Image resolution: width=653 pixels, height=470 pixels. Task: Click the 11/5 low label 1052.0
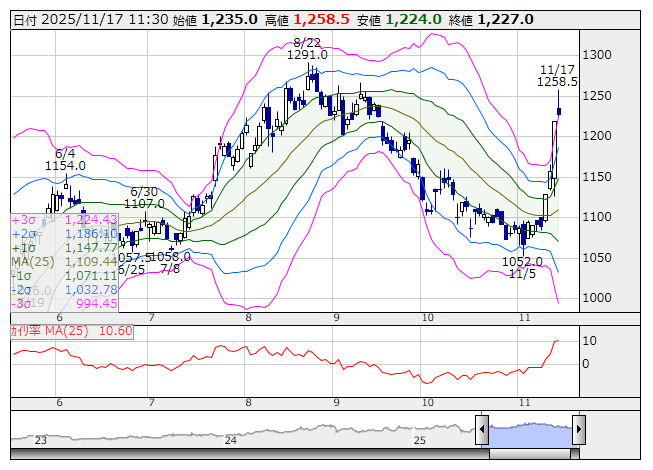point(521,261)
